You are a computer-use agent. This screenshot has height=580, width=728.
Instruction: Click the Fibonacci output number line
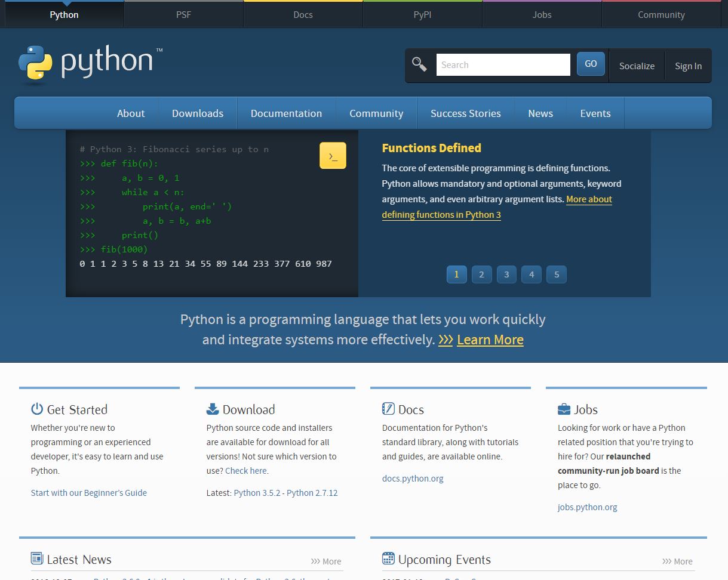click(x=205, y=264)
